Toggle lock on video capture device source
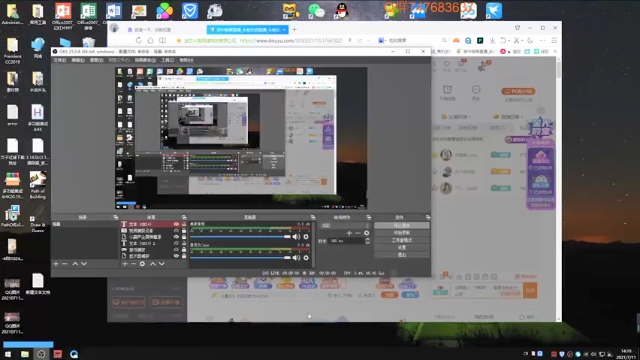640x360 pixels. tap(184, 231)
